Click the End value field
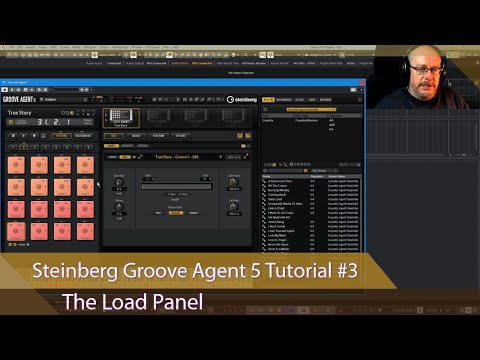The height and width of the screenshot is (360, 480). coord(205,179)
